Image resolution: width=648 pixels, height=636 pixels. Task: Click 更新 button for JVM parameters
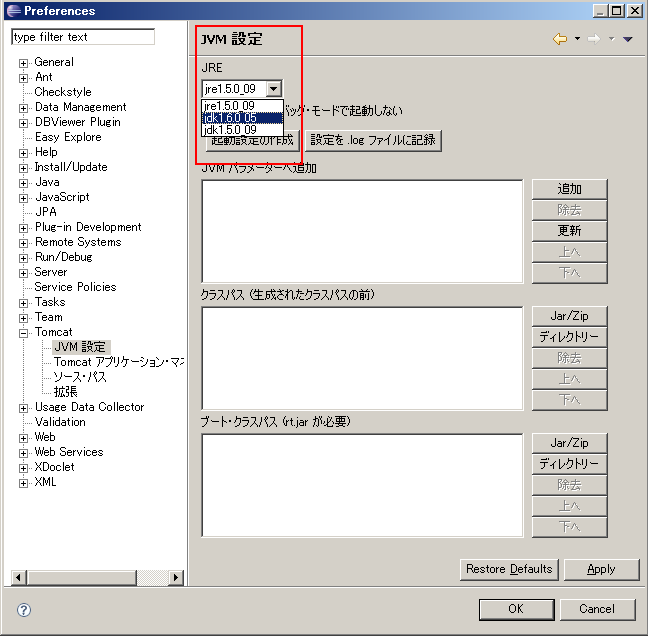point(569,231)
